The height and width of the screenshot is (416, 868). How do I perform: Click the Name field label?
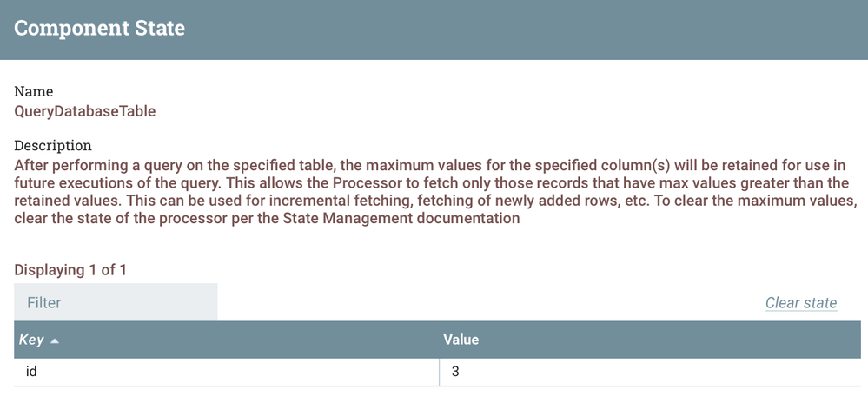34,91
